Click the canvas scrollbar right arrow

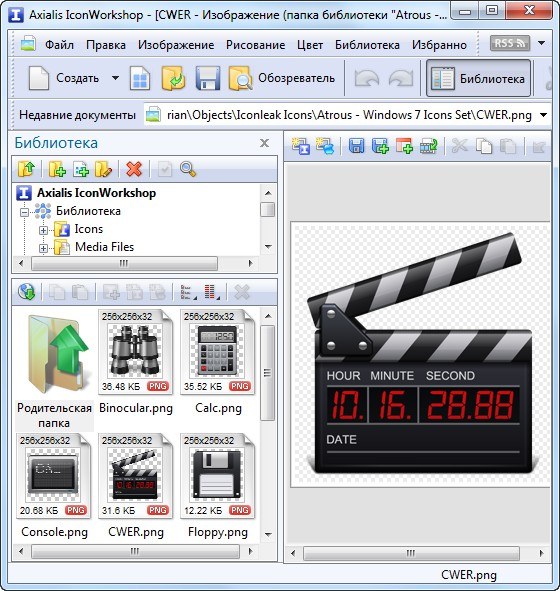(x=542, y=553)
